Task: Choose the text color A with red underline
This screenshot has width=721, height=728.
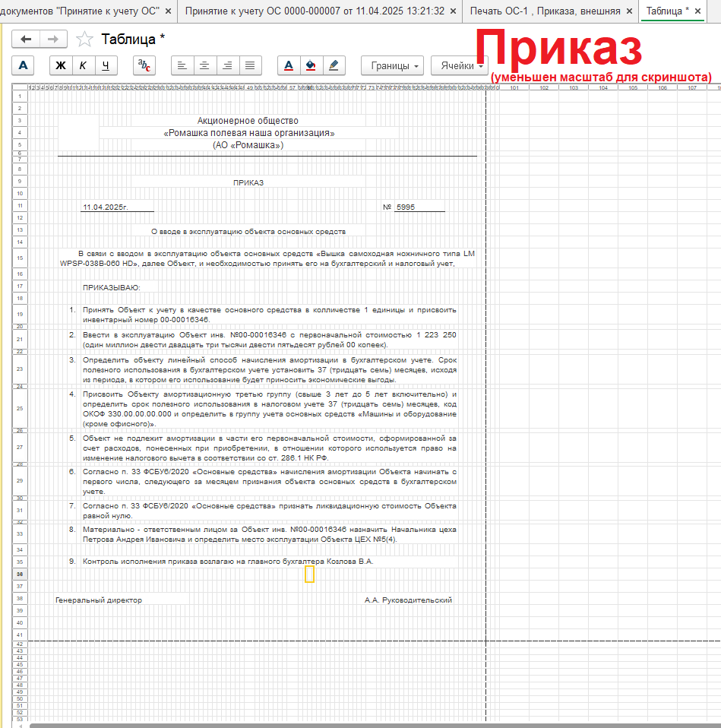Action: pyautogui.click(x=289, y=65)
